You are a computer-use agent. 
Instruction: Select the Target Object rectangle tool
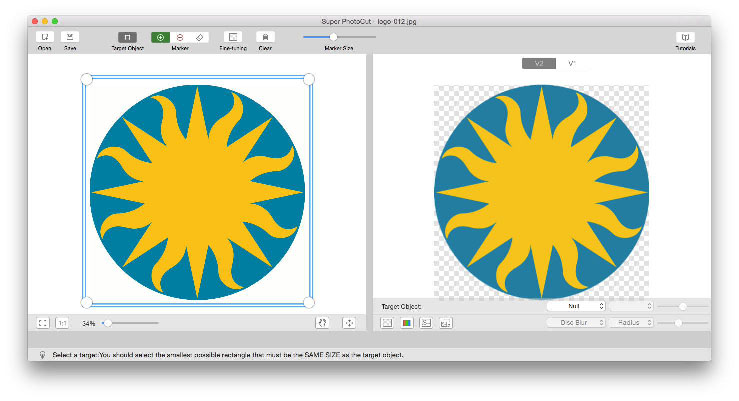click(x=127, y=37)
